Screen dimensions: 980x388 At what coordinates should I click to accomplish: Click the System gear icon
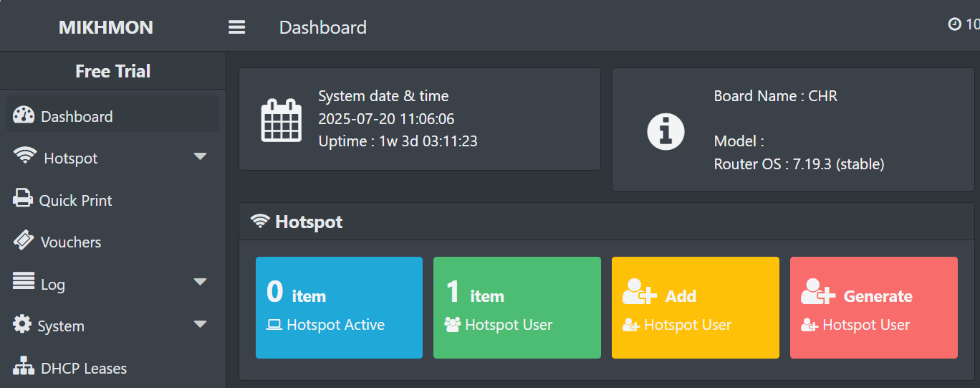point(22,324)
